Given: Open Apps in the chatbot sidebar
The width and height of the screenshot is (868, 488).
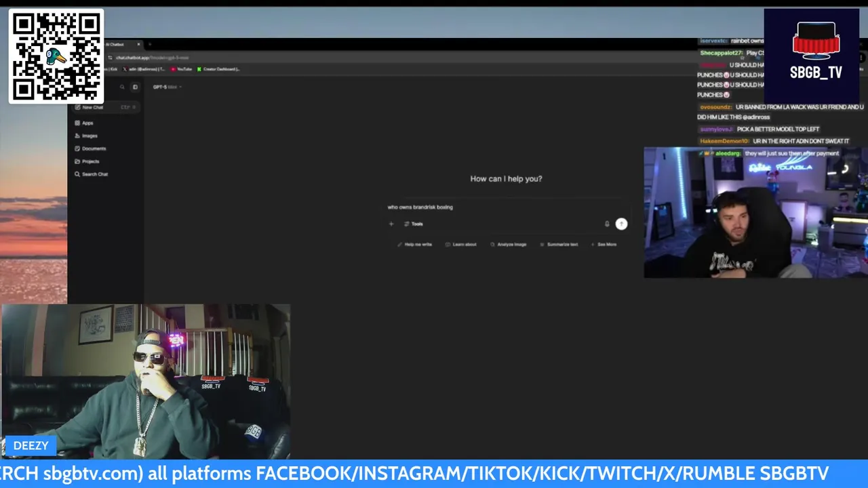Looking at the screenshot, I should (x=85, y=123).
